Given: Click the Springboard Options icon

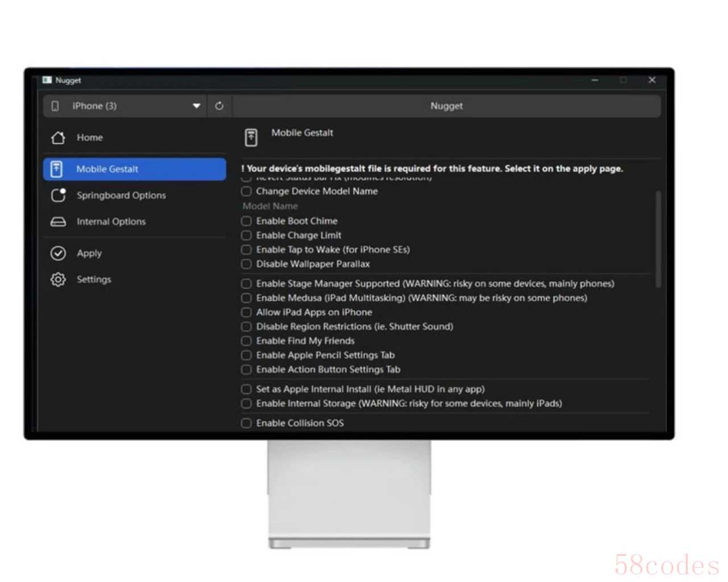Looking at the screenshot, I should (x=58, y=195).
